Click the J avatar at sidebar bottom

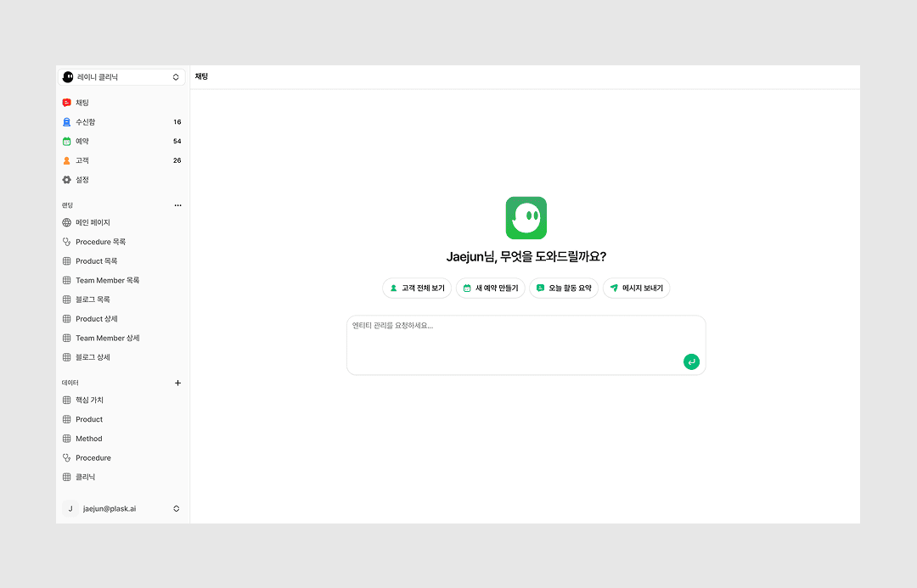tap(70, 508)
